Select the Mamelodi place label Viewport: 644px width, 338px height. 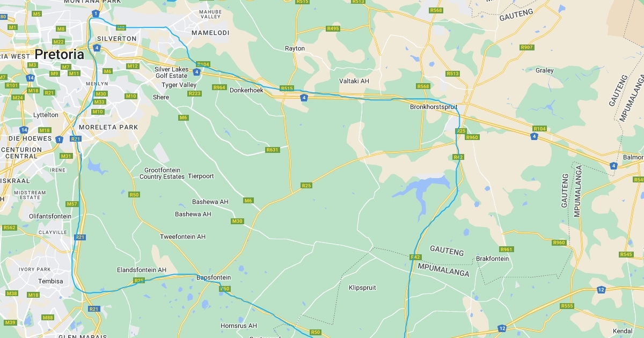[x=210, y=33]
